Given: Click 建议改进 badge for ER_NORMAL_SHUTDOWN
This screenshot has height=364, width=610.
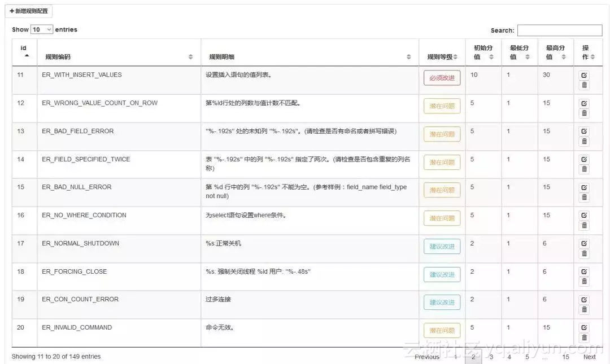Looking at the screenshot, I should click(442, 247).
